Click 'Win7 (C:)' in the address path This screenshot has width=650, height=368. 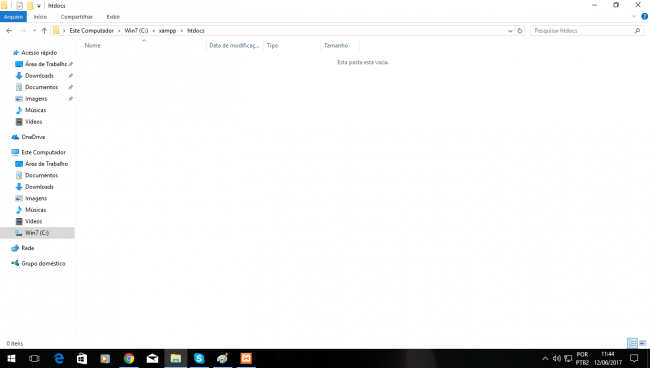(x=136, y=31)
